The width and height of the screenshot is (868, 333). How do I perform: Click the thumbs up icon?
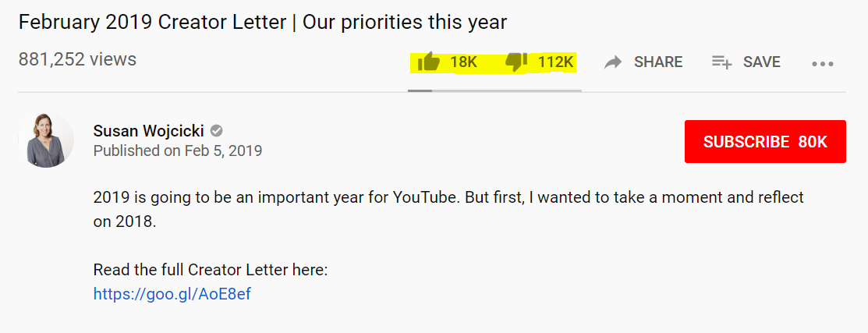(x=429, y=62)
